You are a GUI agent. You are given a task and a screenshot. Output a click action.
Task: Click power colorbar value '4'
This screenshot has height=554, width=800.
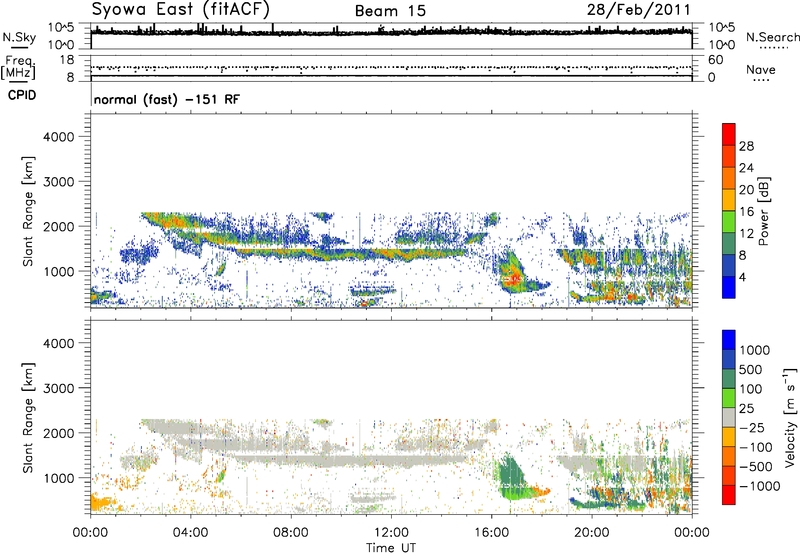[742, 277]
